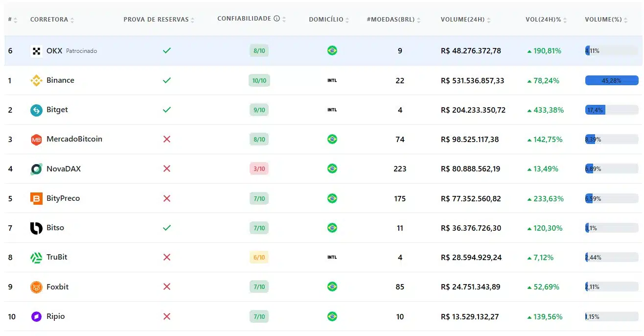Viewport: 644px width, 336px height.
Task: Click the INTL domicile badge for Bitget
Action: (332, 110)
